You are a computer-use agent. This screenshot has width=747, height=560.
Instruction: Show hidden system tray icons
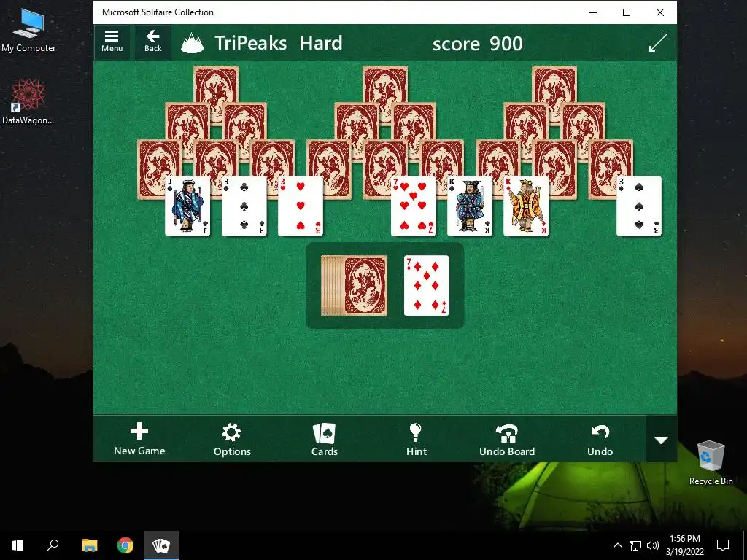617,545
